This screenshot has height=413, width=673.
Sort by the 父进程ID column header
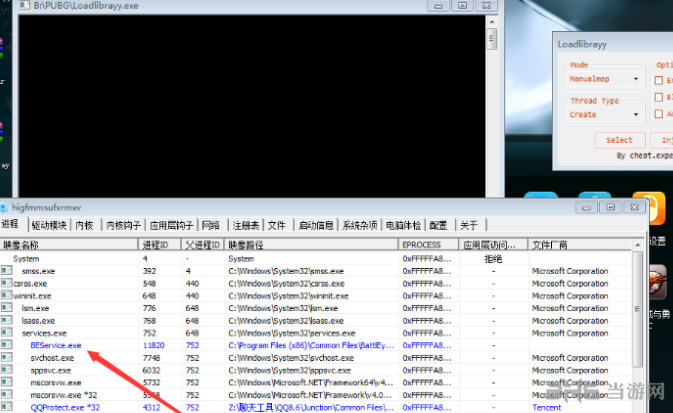203,245
